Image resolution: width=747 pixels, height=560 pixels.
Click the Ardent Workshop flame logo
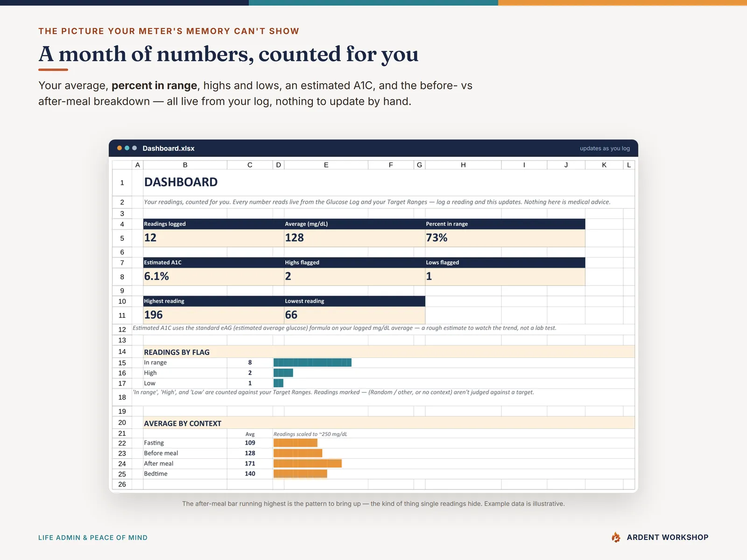(616, 537)
